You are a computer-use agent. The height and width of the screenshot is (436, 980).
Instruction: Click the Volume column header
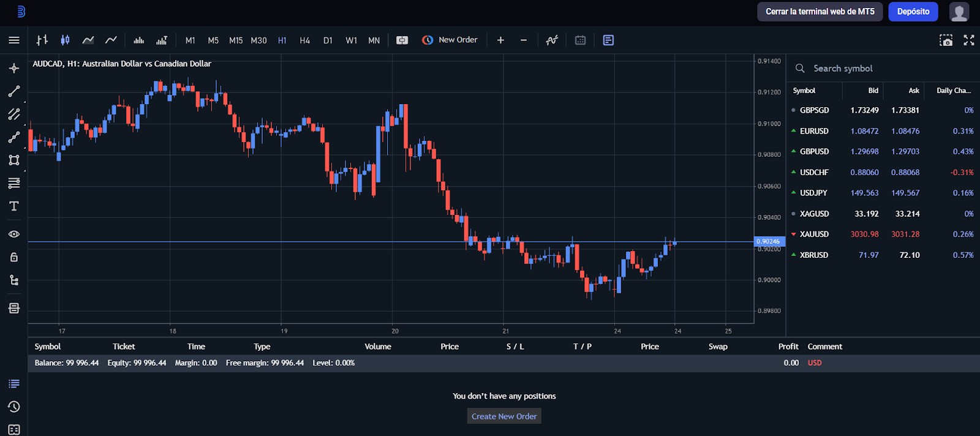click(x=378, y=347)
